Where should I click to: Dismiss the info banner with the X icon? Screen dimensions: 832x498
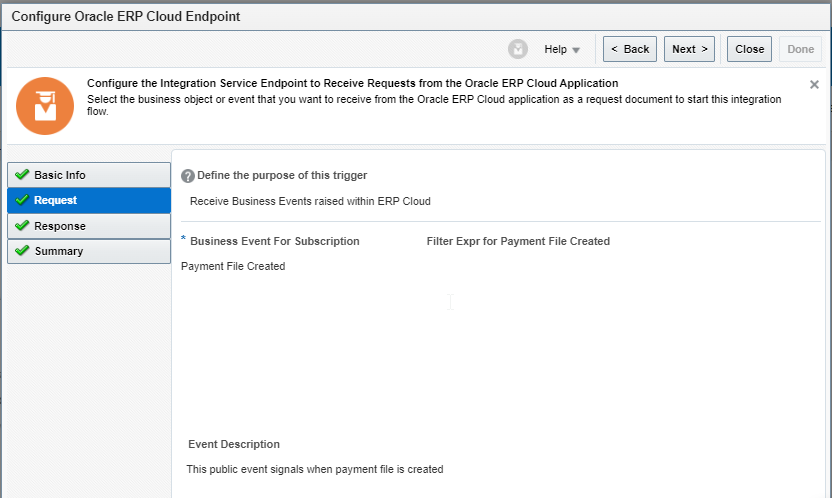click(x=814, y=84)
